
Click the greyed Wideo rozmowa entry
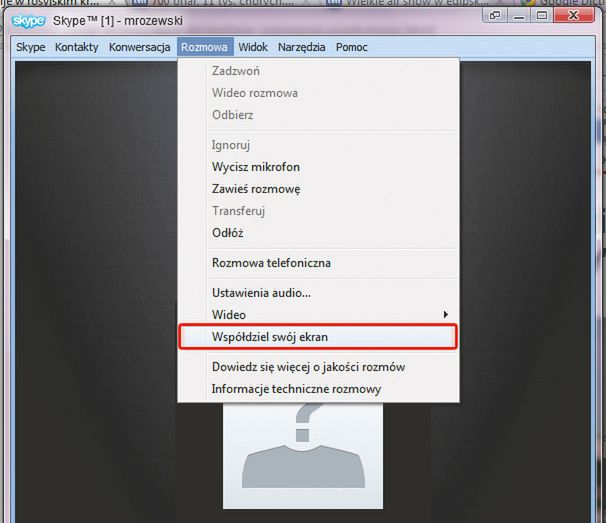point(318,93)
